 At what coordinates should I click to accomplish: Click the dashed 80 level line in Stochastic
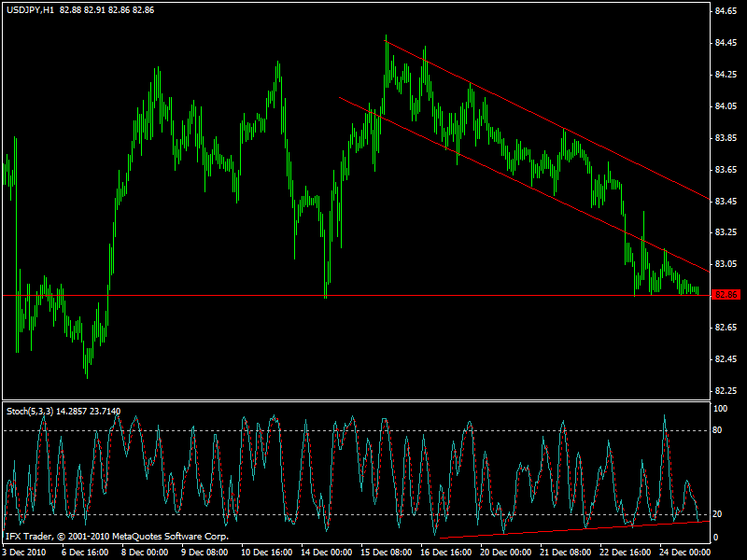pos(280,430)
